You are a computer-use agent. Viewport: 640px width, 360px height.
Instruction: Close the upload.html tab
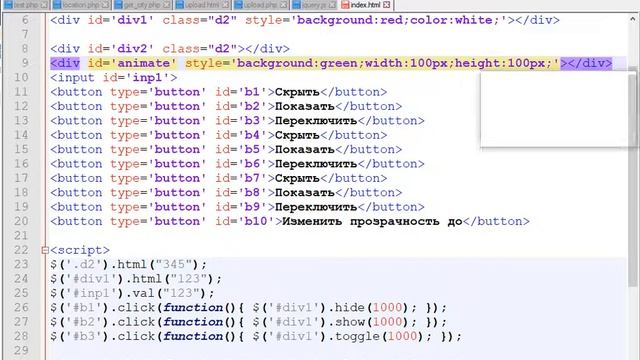click(x=225, y=5)
